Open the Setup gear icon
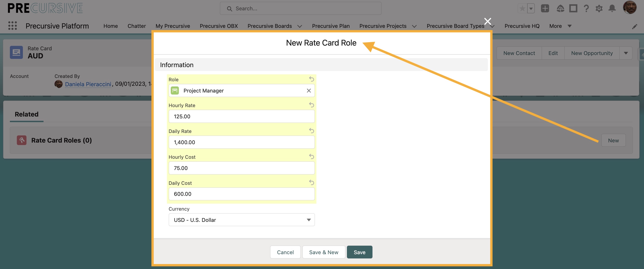This screenshot has height=269, width=644. point(599,9)
